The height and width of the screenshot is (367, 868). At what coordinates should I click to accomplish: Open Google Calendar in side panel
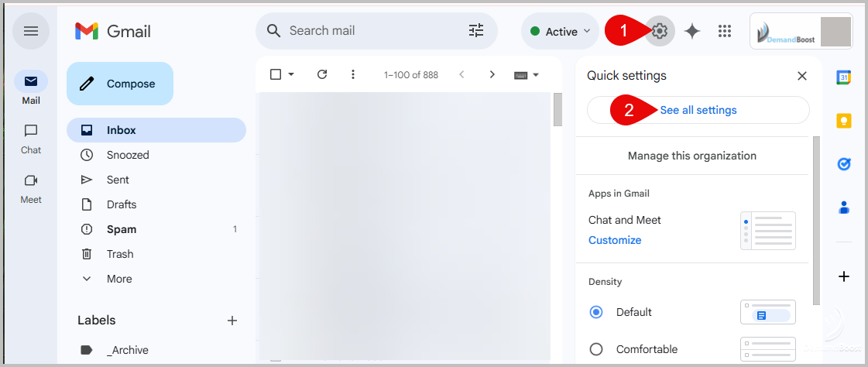844,77
